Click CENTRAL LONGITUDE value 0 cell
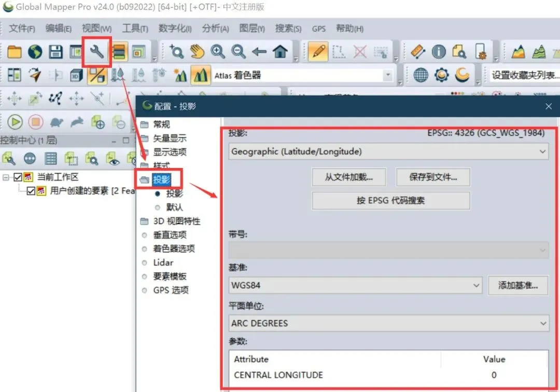Screen dimensions: 560x392 pos(494,375)
